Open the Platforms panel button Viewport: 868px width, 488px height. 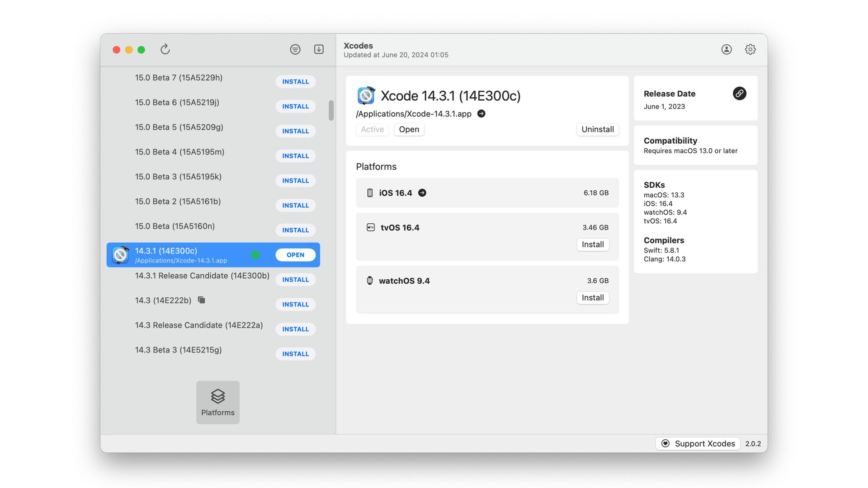(218, 402)
